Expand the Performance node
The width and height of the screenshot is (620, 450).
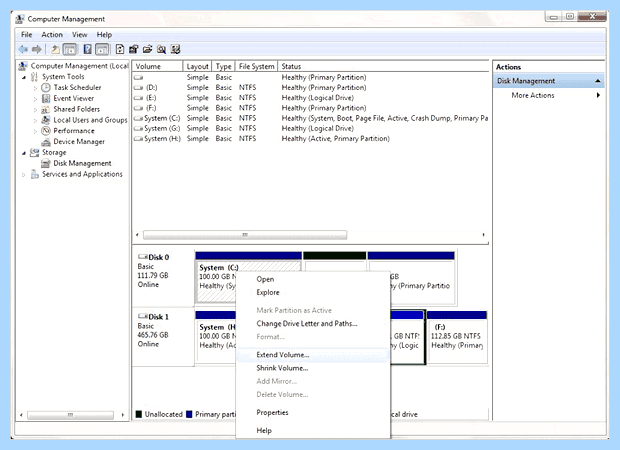(35, 131)
